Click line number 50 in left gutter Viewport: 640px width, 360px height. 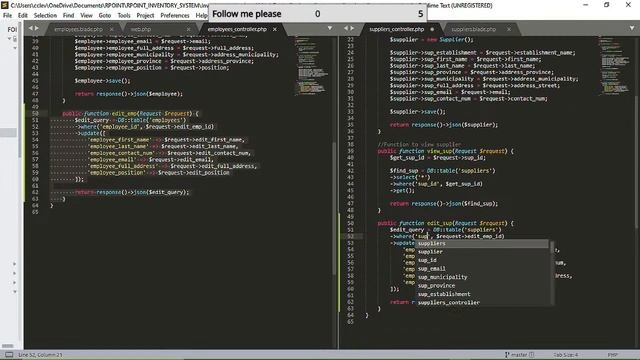click(x=35, y=113)
